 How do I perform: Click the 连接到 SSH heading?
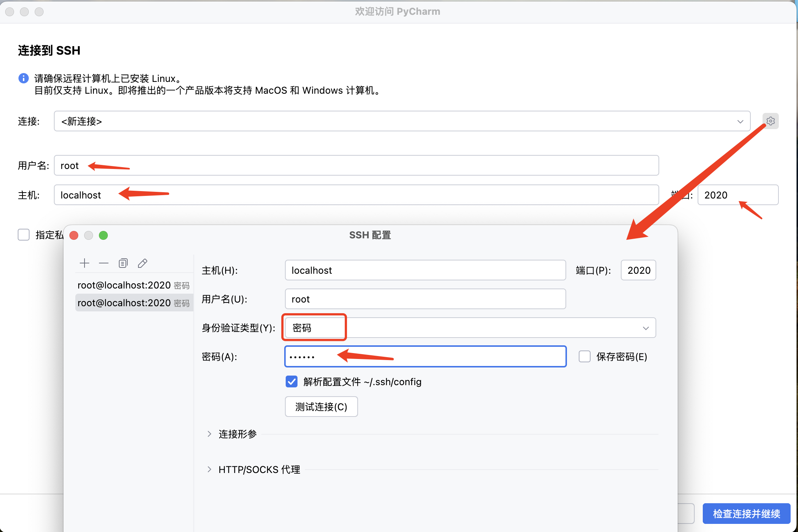click(x=49, y=51)
